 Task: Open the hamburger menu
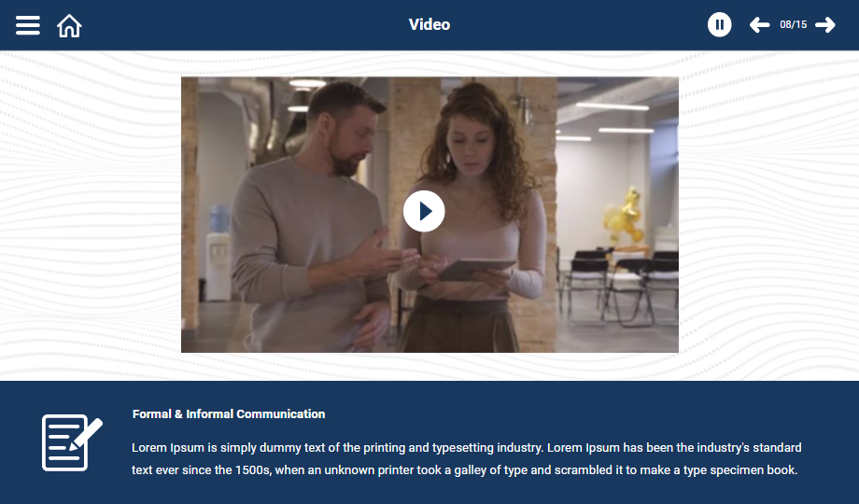coord(27,25)
